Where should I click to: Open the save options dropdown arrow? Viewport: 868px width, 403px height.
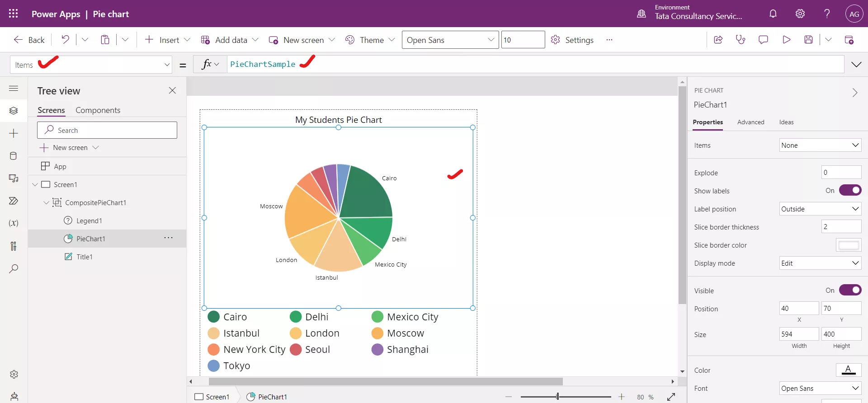828,40
